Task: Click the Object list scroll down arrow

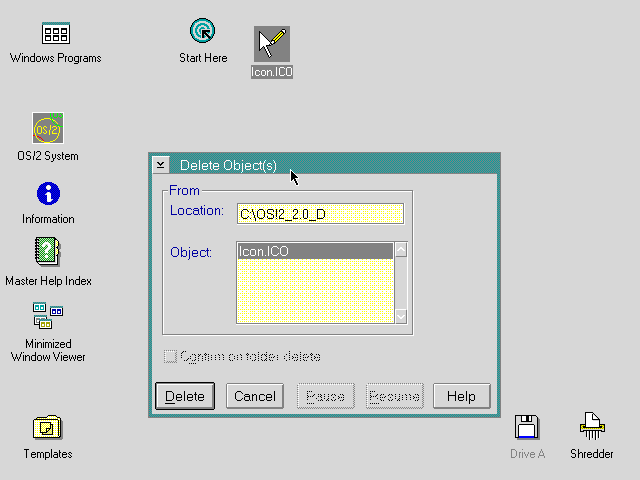Action: coord(401,316)
